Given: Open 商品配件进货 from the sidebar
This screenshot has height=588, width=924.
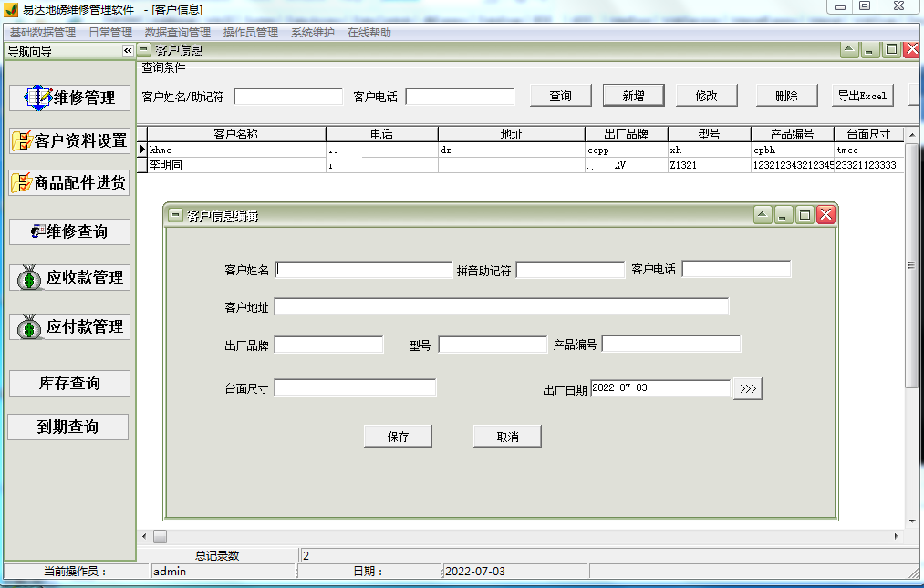Looking at the screenshot, I should coord(69,183).
